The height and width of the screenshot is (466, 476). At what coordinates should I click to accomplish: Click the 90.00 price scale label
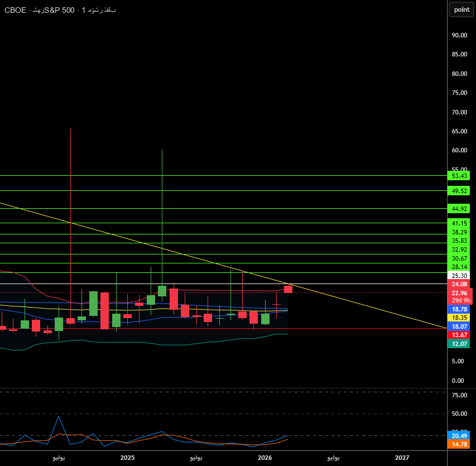pos(459,35)
